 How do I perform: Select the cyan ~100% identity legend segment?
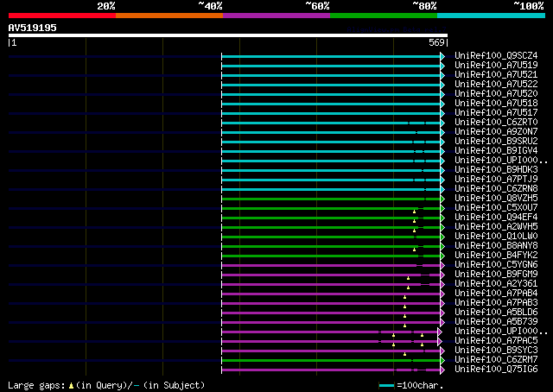tap(492, 16)
